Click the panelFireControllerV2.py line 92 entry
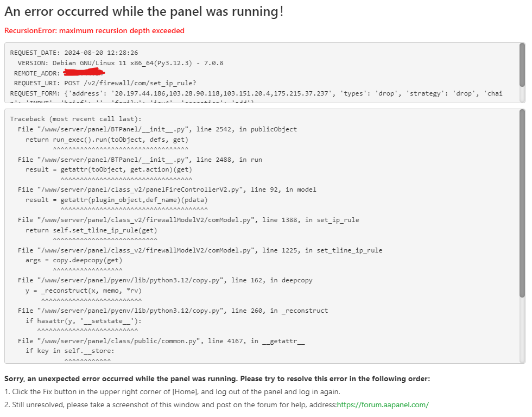The height and width of the screenshot is (417, 532). coord(167,189)
